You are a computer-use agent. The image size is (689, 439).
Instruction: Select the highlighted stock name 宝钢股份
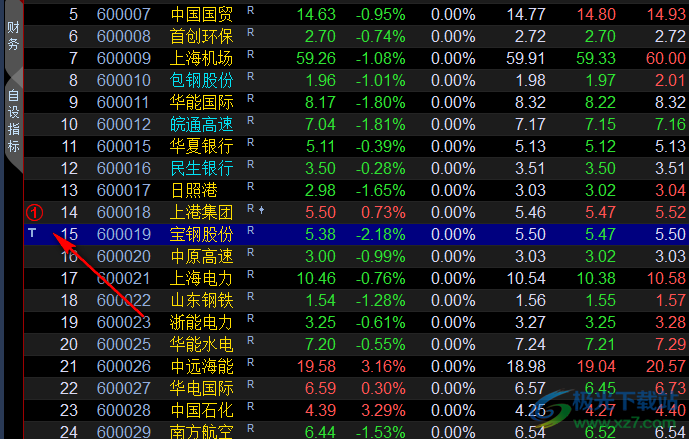point(202,234)
